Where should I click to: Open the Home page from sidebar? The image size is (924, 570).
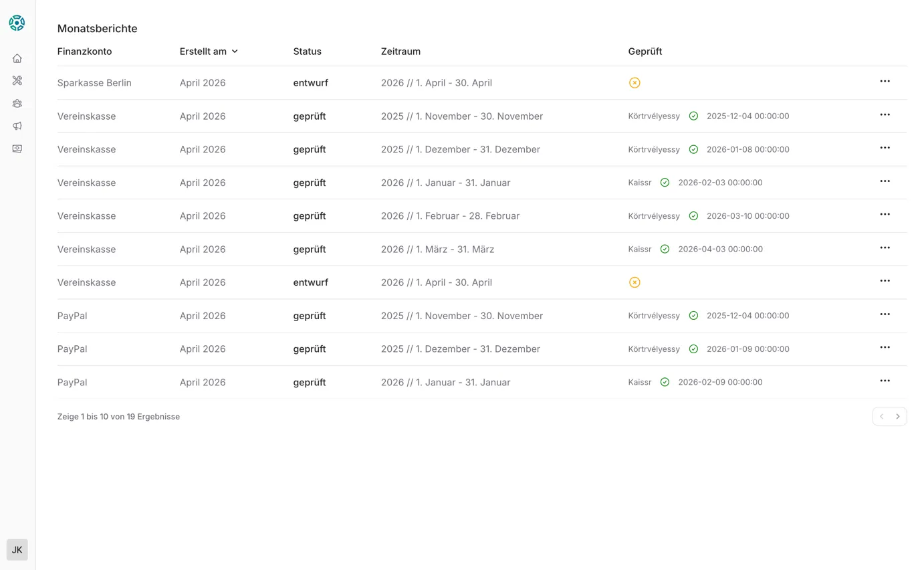tap(17, 58)
